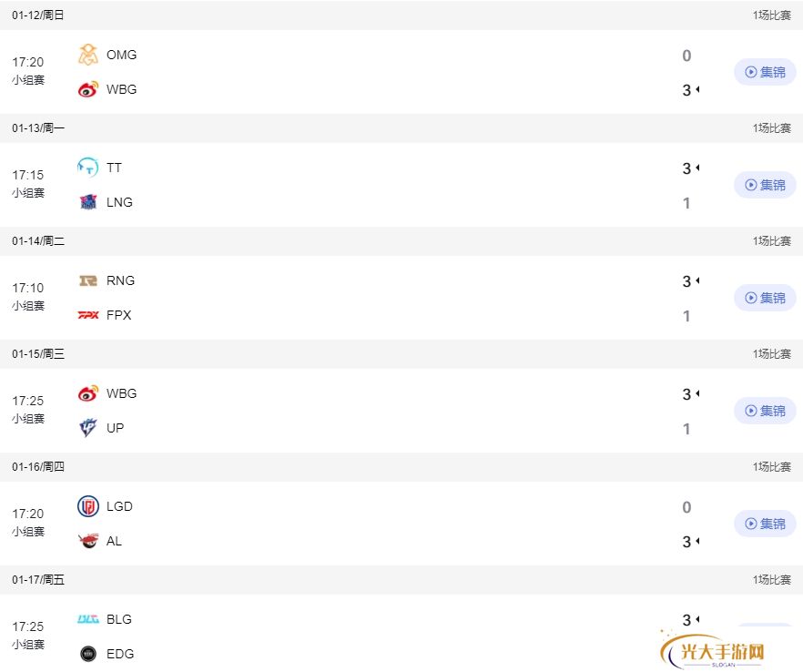The width and height of the screenshot is (803, 672).
Task: Click the LNG team logo
Action: pos(88,202)
